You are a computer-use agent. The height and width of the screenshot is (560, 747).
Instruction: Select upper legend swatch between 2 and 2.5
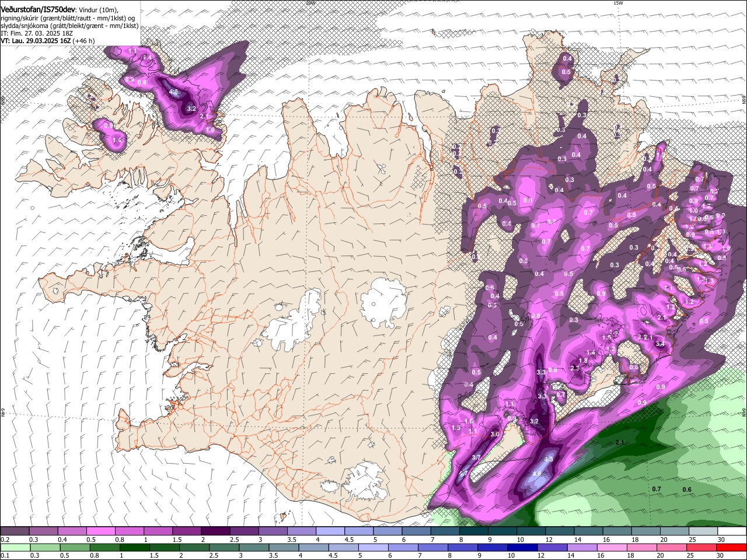pyautogui.click(x=215, y=531)
